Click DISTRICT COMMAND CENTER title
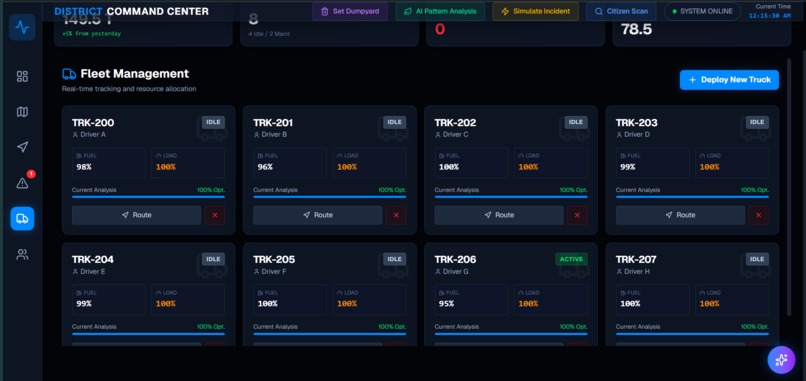This screenshot has height=381, width=806. pyautogui.click(x=132, y=11)
